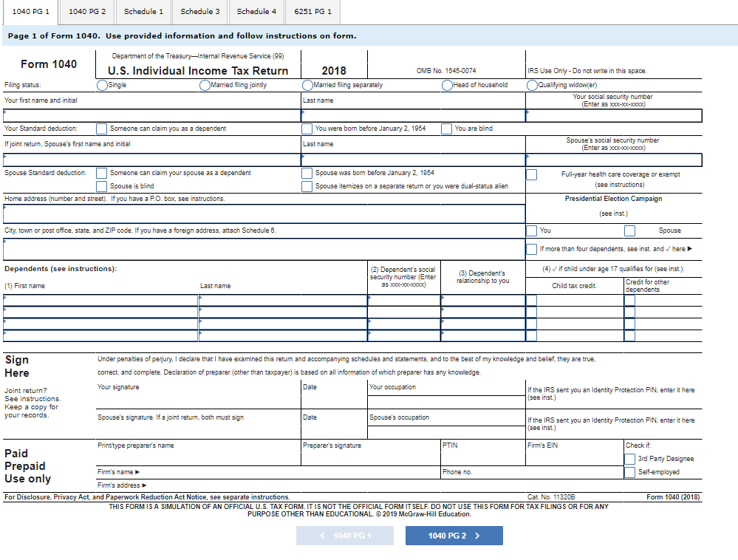738x560 pixels.
Task: Click the Home address input field
Action: click(x=264, y=214)
